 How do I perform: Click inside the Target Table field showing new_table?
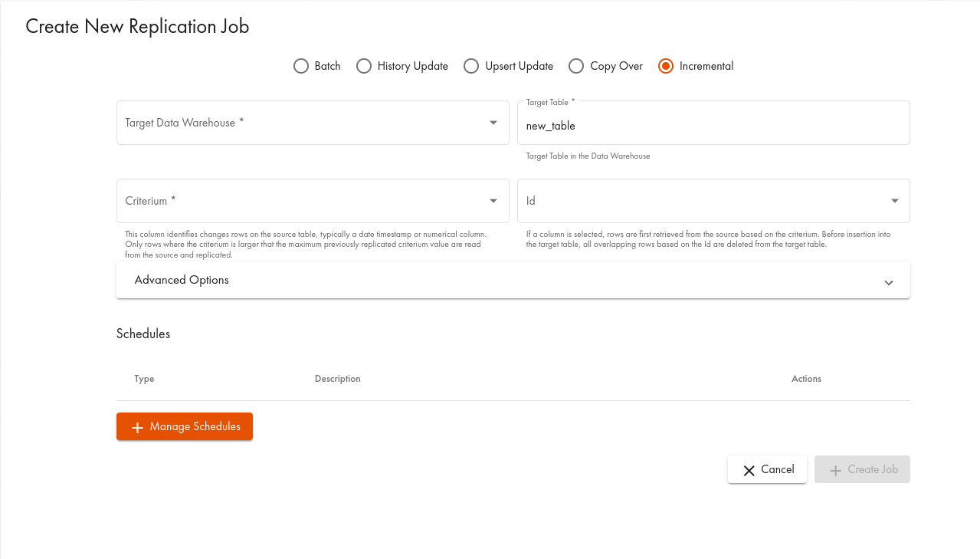pyautogui.click(x=713, y=126)
